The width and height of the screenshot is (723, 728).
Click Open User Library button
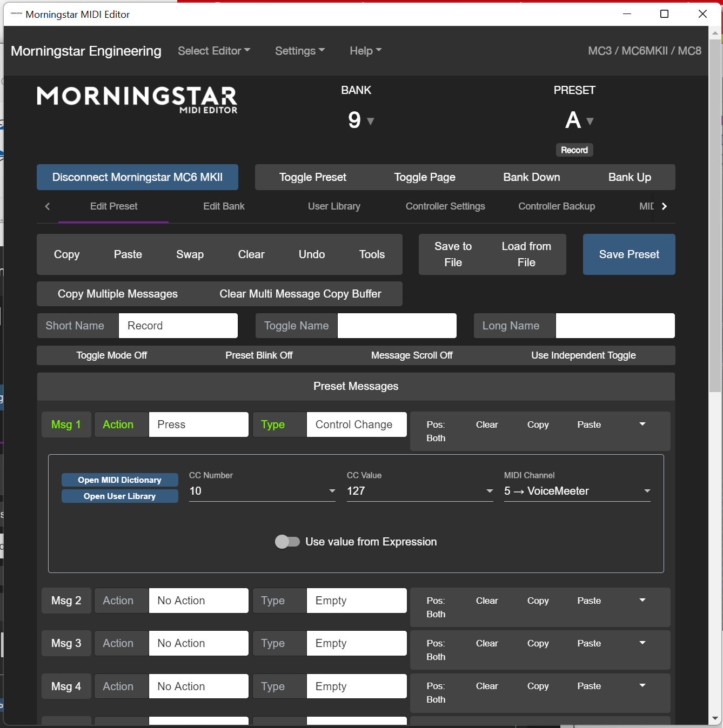(119, 496)
